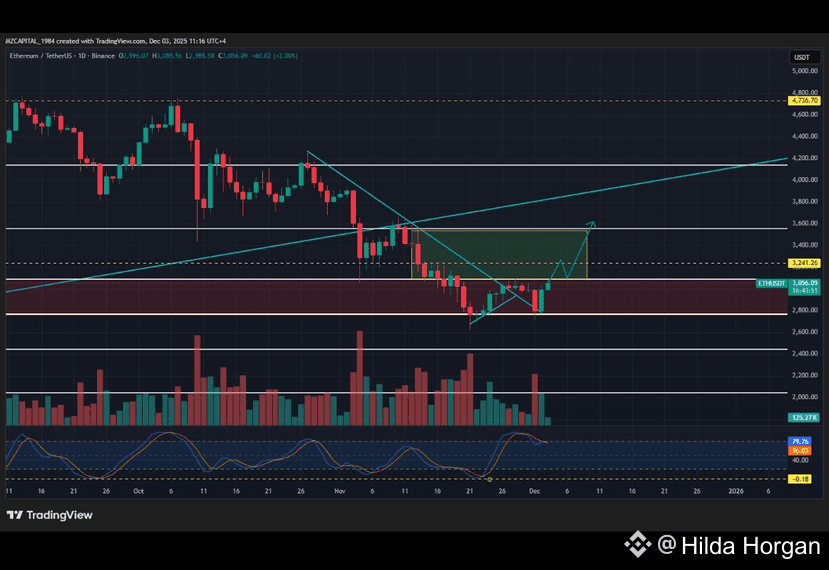Select the maroon support zone band

click(x=397, y=297)
